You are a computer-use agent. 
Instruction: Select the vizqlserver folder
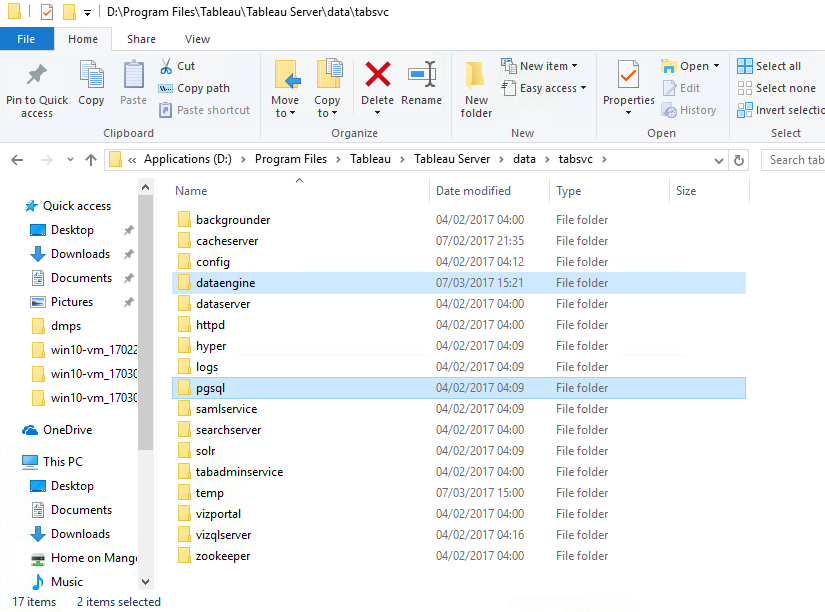[x=459, y=535]
